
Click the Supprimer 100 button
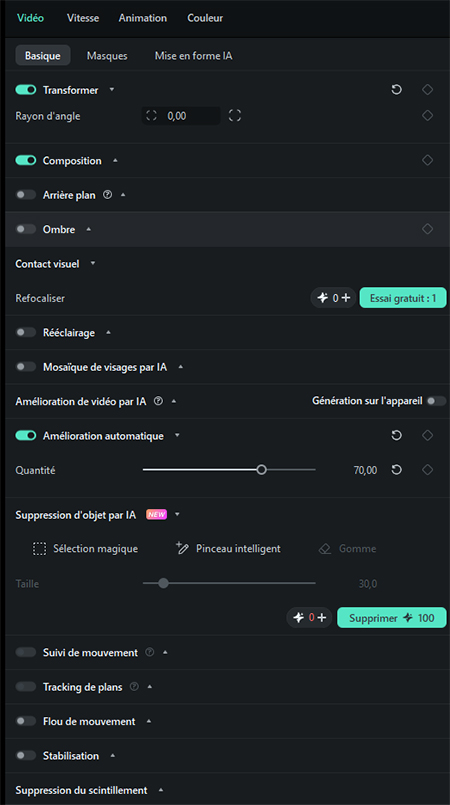pos(392,618)
